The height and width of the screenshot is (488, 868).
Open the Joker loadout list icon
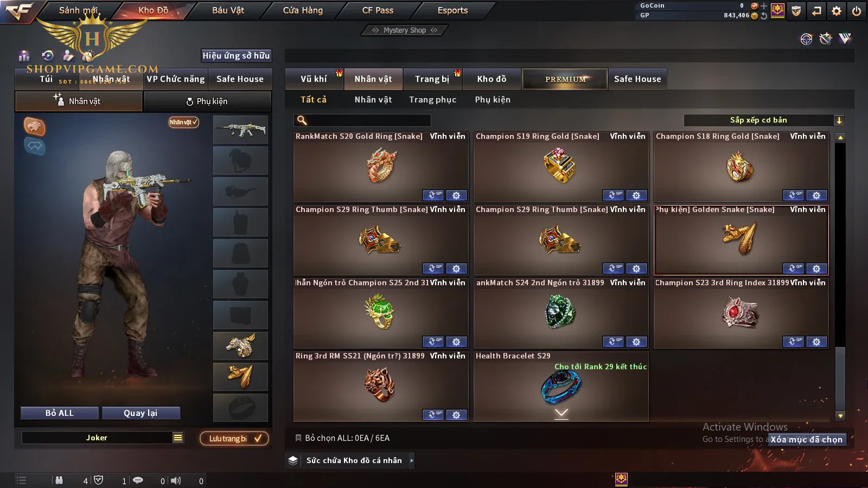coord(178,438)
